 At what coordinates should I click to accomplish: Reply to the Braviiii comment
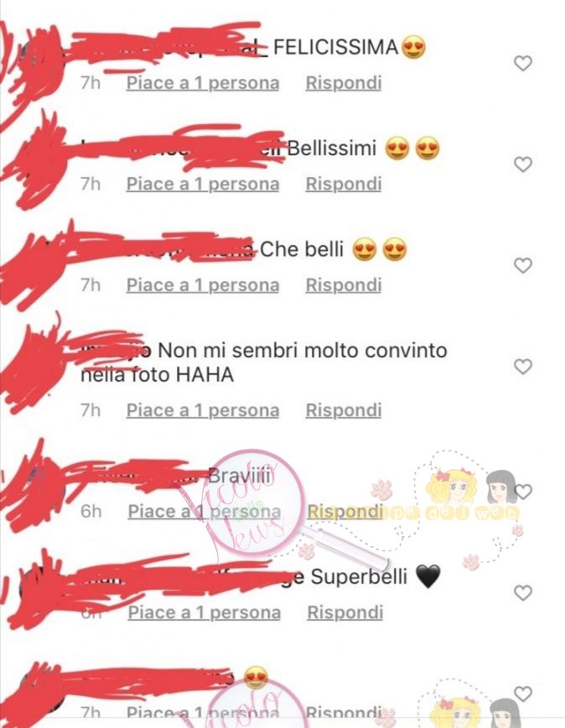point(345,512)
